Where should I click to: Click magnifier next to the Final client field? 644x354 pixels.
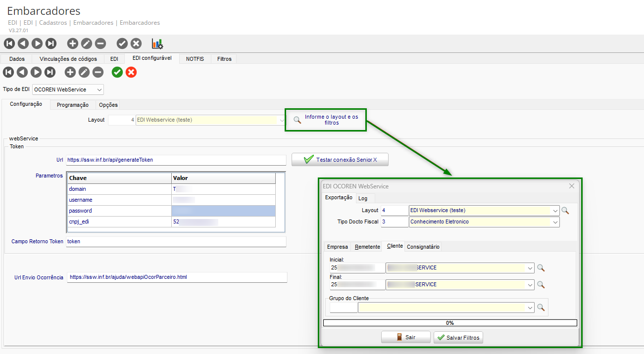[x=541, y=285]
